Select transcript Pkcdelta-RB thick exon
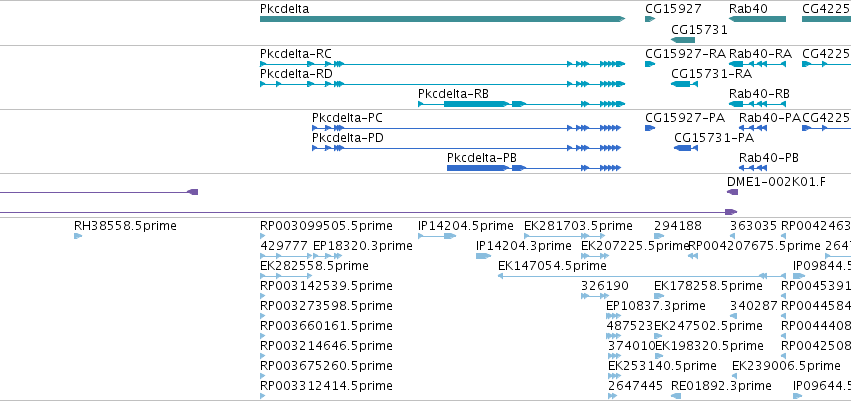 pyautogui.click(x=477, y=104)
